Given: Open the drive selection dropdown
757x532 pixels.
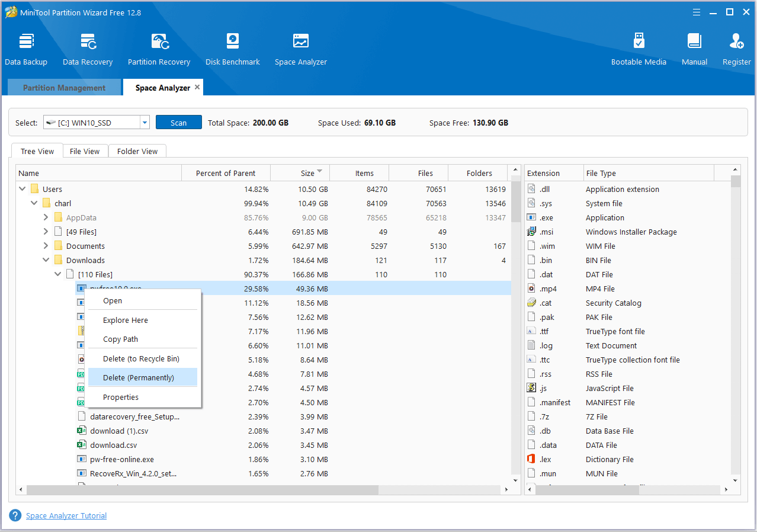Looking at the screenshot, I should point(145,123).
